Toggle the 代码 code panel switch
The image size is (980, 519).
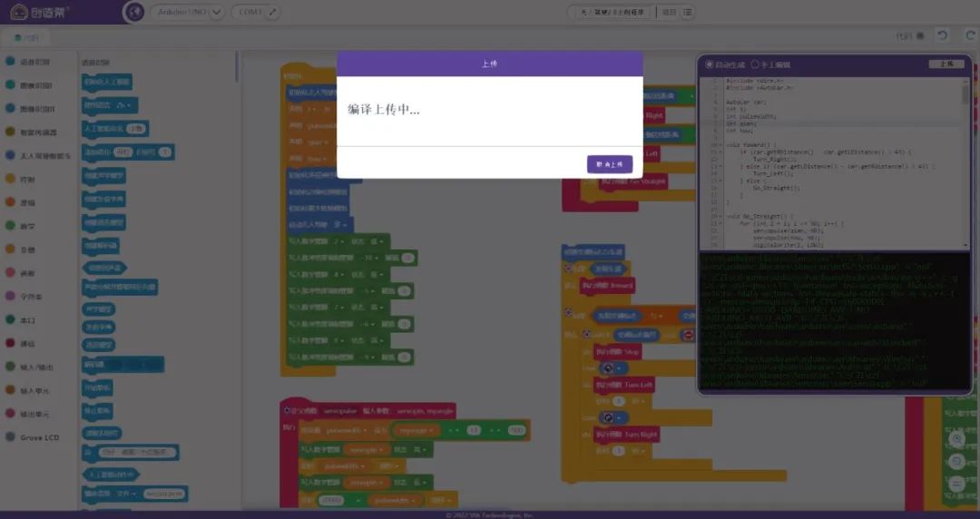(920, 36)
